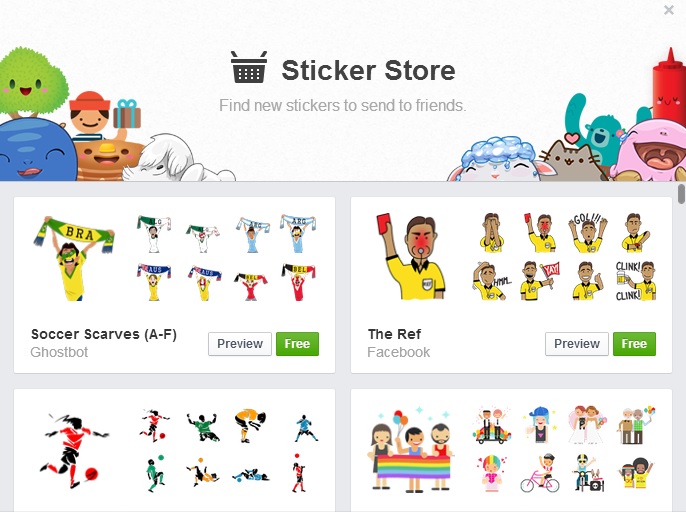
Task: Click the CLINK CLINK beer sticker
Action: point(636,281)
